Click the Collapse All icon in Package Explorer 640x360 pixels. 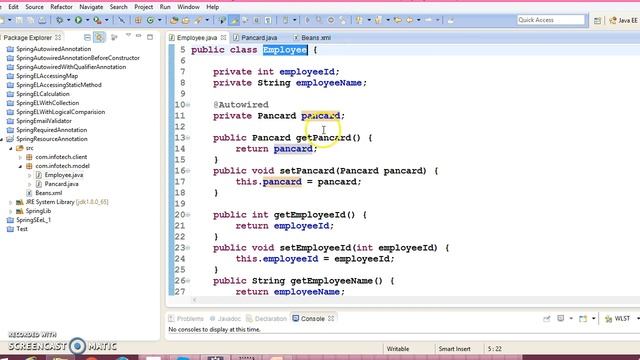click(87, 38)
